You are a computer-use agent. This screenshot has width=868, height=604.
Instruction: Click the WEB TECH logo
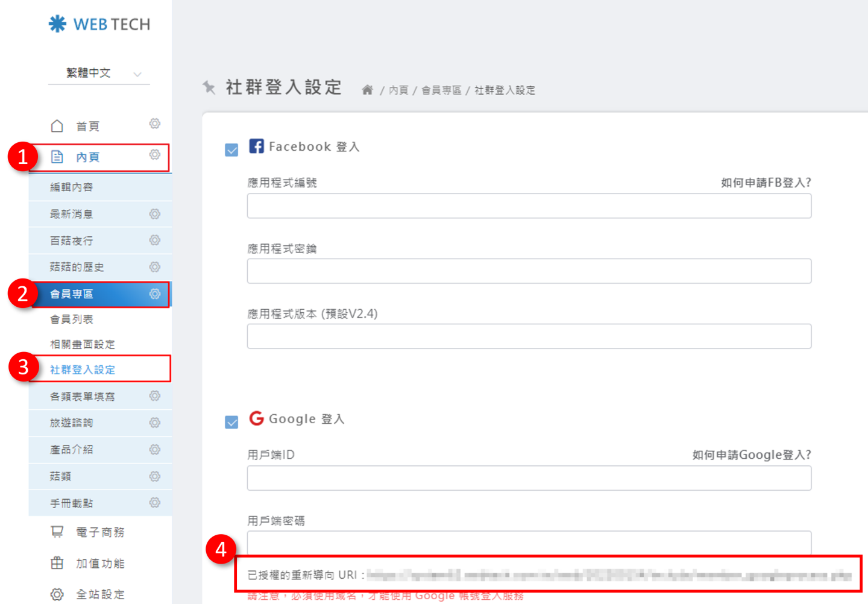point(99,24)
